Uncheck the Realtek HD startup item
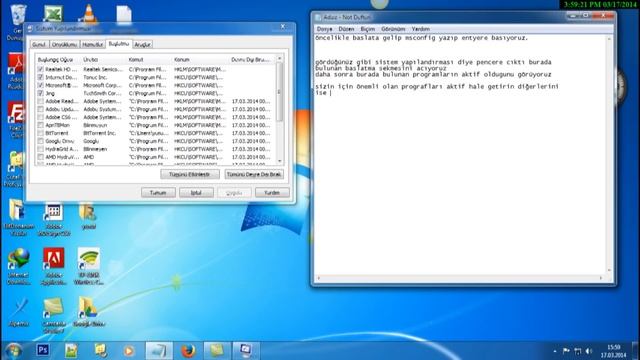This screenshot has width=640, height=360. 40,69
